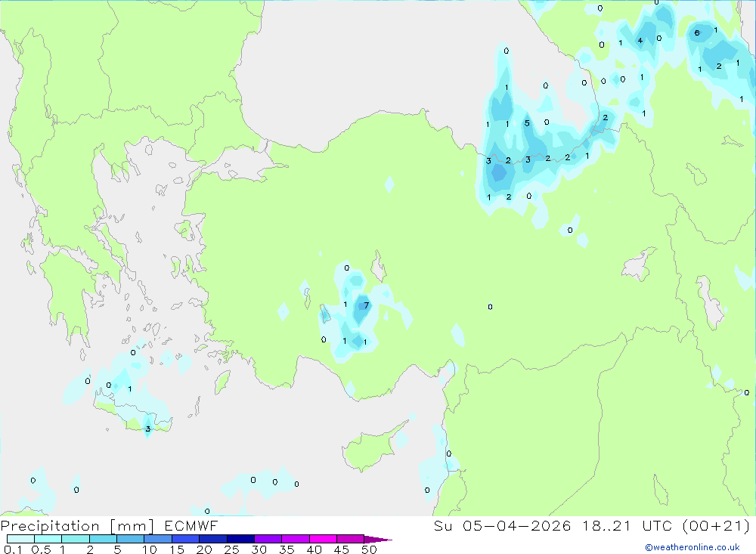Click the '4' precipitation value on map
Screen dimensions: 756x554
(640, 41)
